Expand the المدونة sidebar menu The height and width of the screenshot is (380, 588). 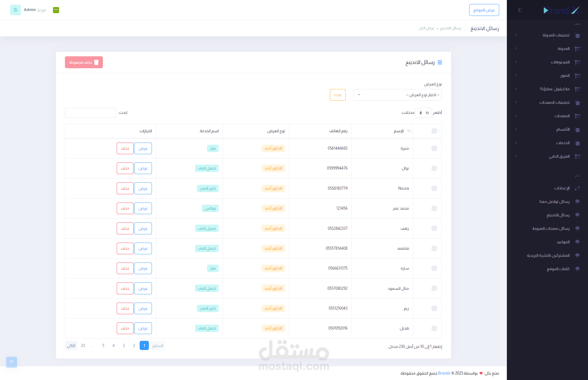pos(563,49)
